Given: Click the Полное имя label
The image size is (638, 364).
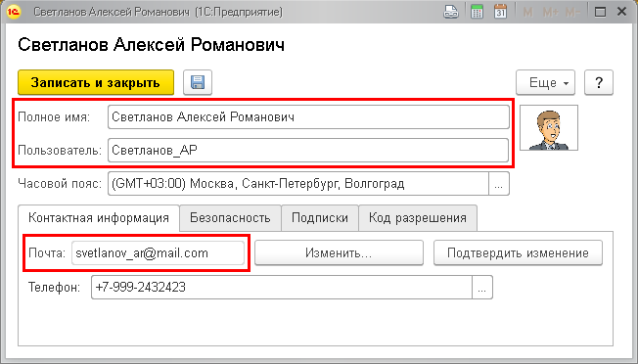Looking at the screenshot, I should (x=54, y=117).
